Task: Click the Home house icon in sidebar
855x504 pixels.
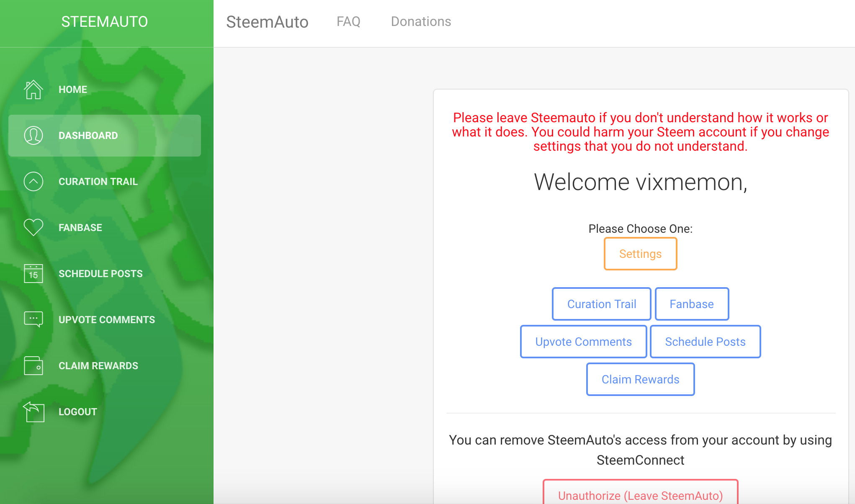Action: [x=33, y=90]
